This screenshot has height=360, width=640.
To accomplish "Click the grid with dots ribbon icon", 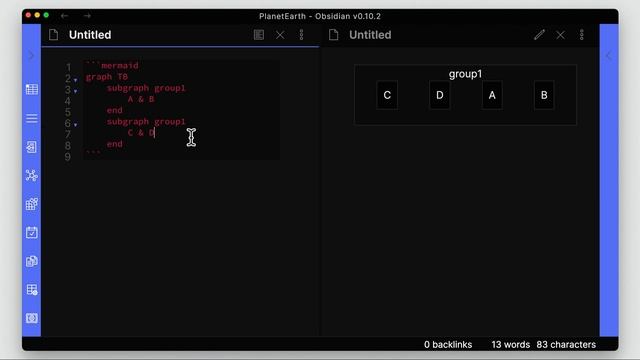I will [32, 204].
